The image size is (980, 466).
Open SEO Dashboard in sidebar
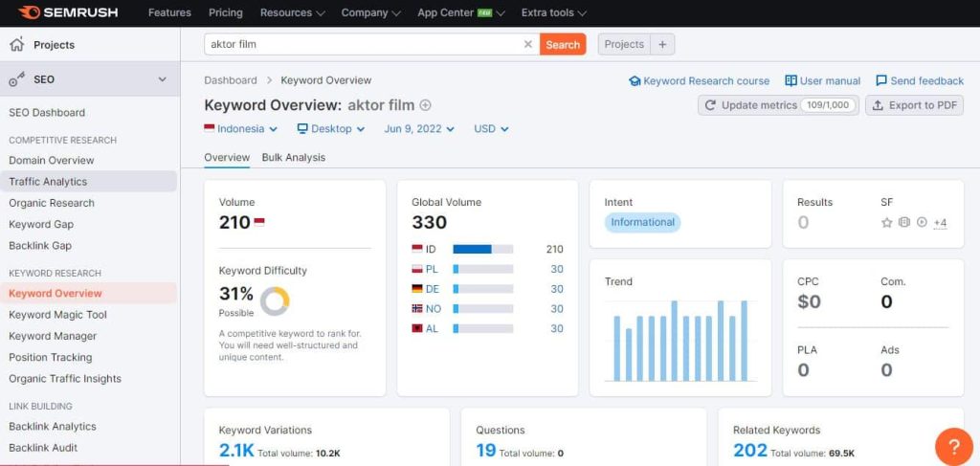[47, 113]
